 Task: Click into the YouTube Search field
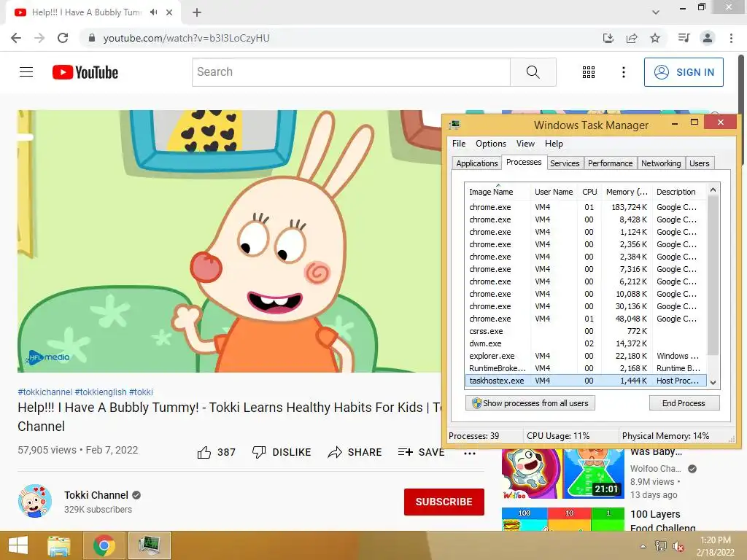point(351,72)
